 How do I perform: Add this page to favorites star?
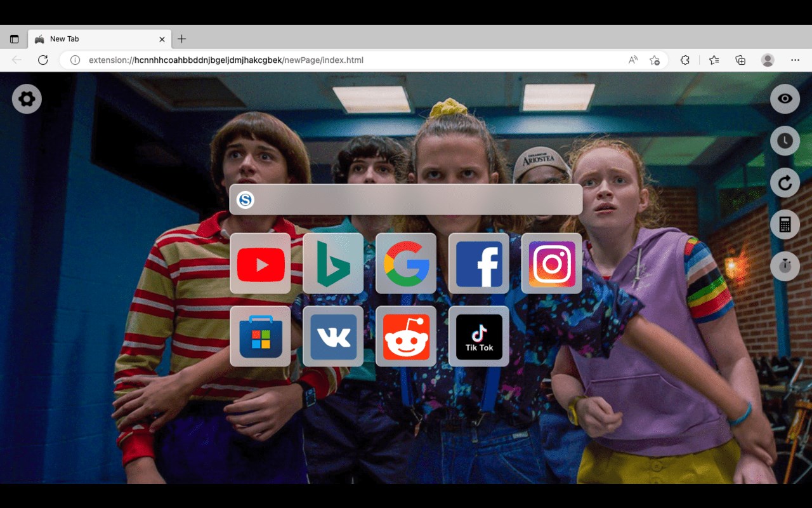pos(655,60)
